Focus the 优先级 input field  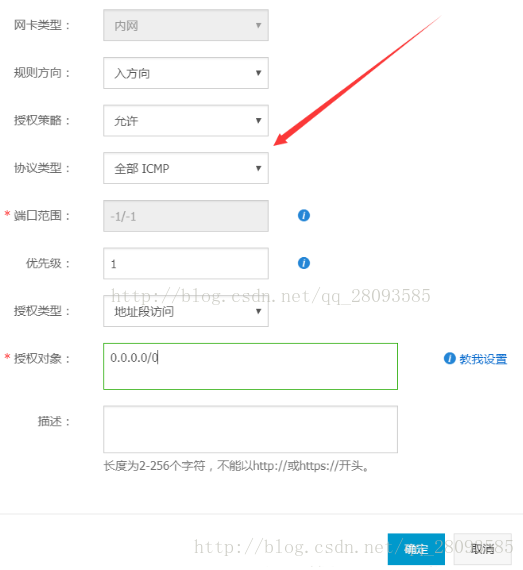pos(186,263)
